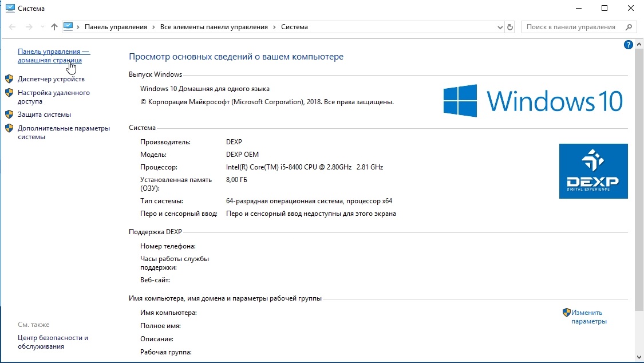Open the recent locations dropdown arrow

42,27
